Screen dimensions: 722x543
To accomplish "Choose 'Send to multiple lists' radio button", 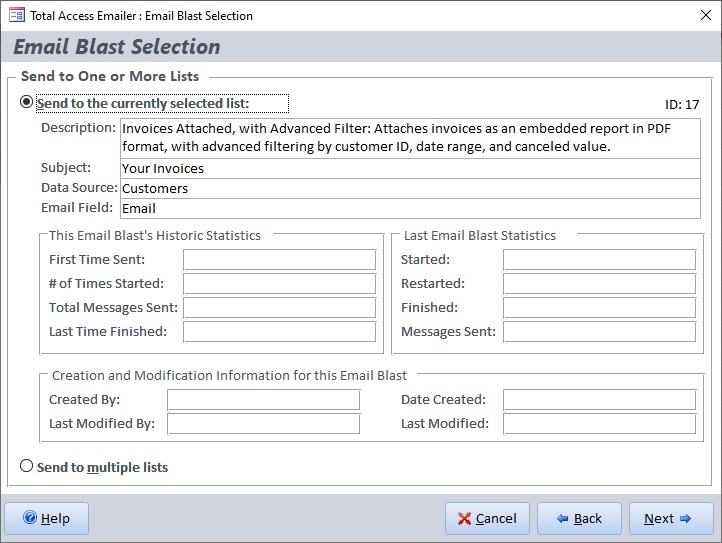I will tap(27, 467).
